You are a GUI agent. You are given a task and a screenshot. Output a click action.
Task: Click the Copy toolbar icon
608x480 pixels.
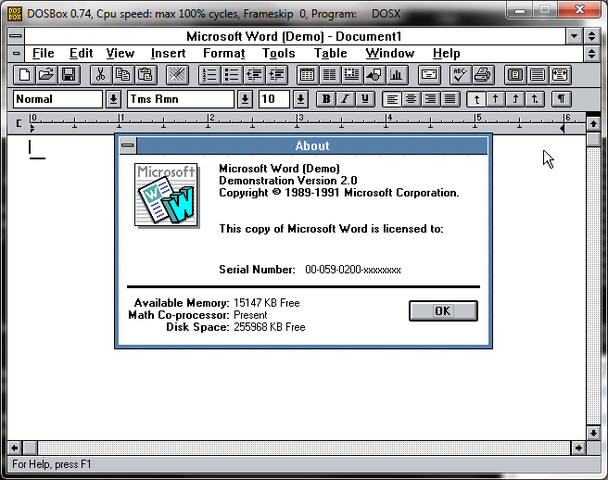point(123,75)
